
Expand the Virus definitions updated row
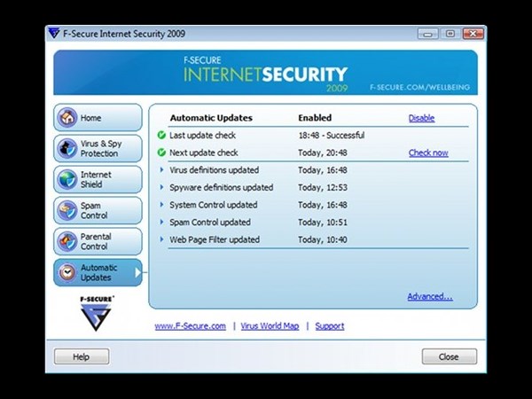pos(161,170)
